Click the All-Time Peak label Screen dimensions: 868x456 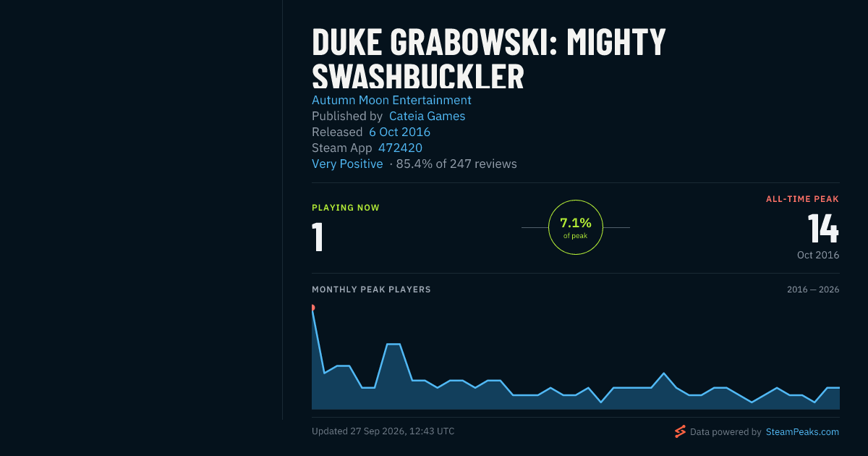(x=803, y=199)
